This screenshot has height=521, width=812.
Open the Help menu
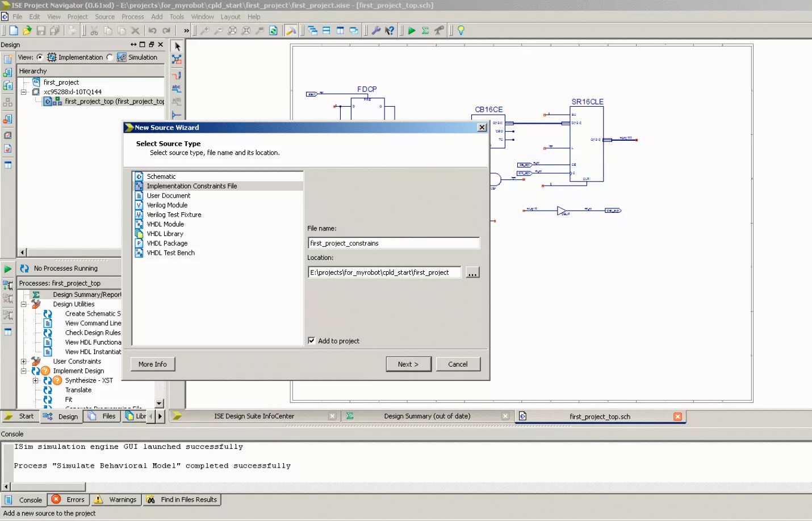click(x=254, y=17)
